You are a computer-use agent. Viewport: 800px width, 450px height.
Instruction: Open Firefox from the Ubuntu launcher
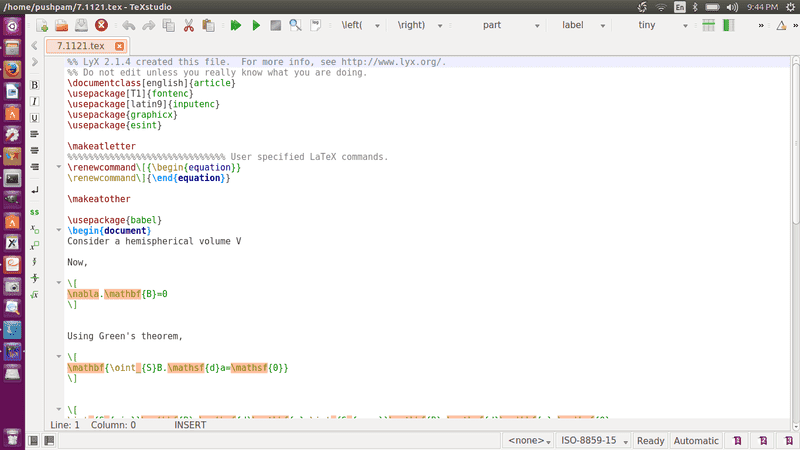pos(13,69)
